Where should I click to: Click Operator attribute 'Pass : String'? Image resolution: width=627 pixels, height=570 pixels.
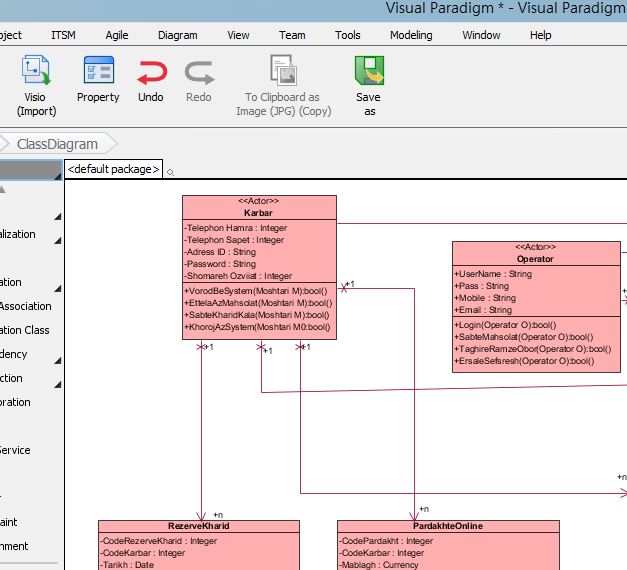tap(481, 286)
